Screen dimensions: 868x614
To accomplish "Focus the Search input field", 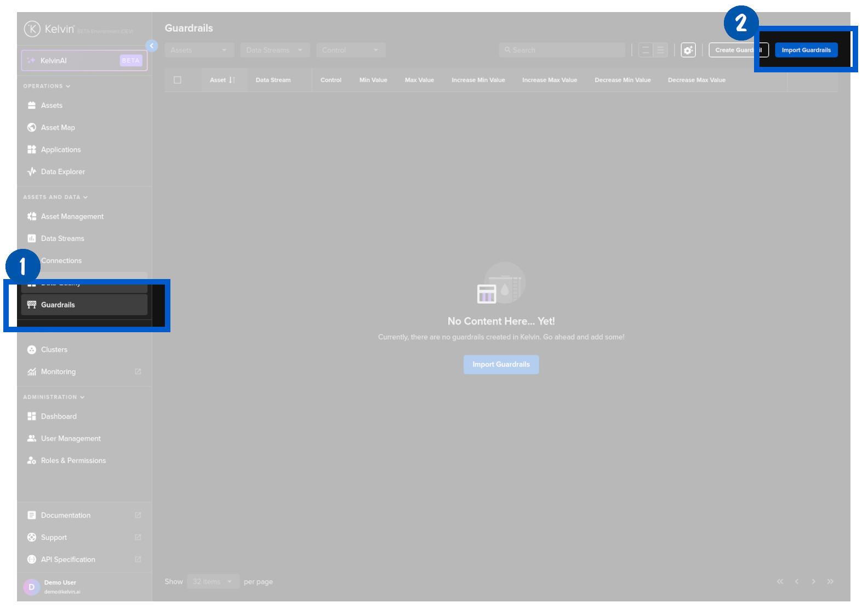I will click(562, 50).
